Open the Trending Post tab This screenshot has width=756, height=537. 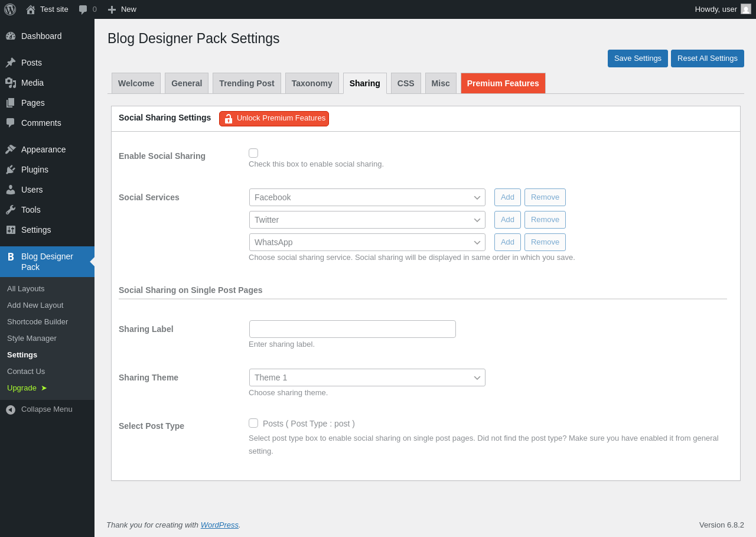tap(247, 83)
